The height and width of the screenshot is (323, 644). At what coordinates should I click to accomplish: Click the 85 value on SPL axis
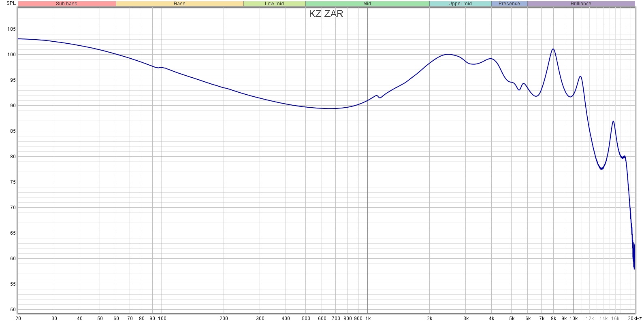point(13,131)
